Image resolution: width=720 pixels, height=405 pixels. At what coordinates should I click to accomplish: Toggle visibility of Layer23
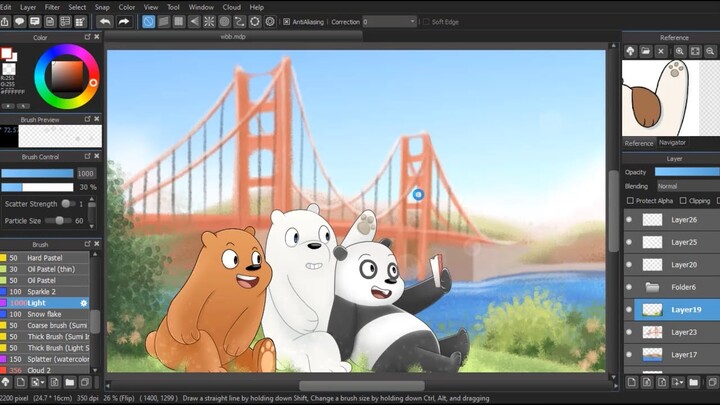click(629, 332)
